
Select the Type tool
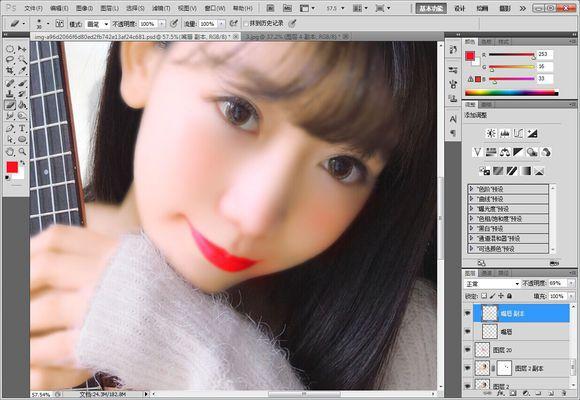(x=22, y=128)
